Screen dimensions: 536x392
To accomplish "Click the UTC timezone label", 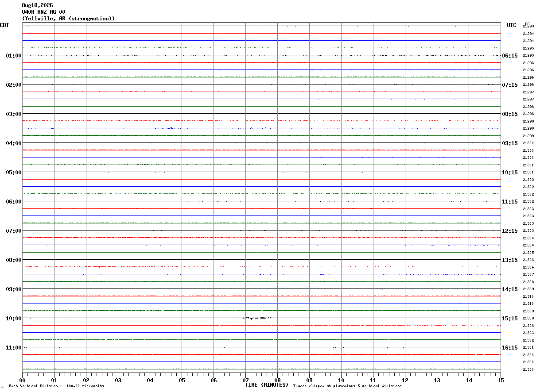I will click(512, 25).
